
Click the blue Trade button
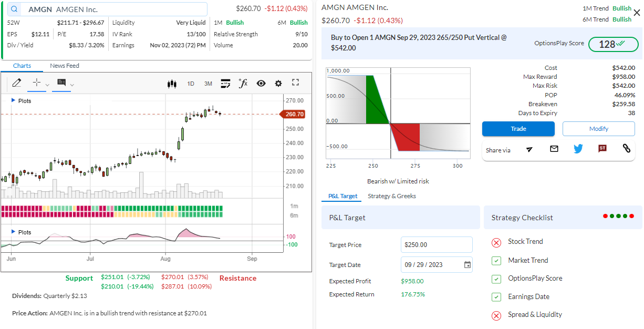518,129
